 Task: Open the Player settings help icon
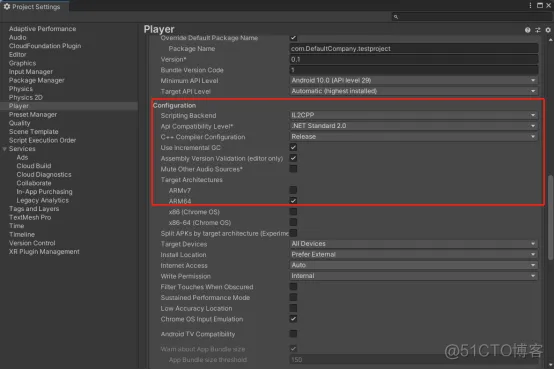click(528, 30)
